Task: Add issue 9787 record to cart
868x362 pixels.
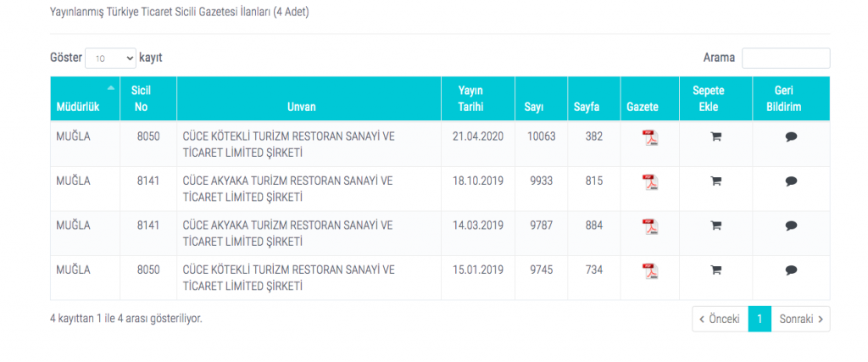Action: pos(715,226)
